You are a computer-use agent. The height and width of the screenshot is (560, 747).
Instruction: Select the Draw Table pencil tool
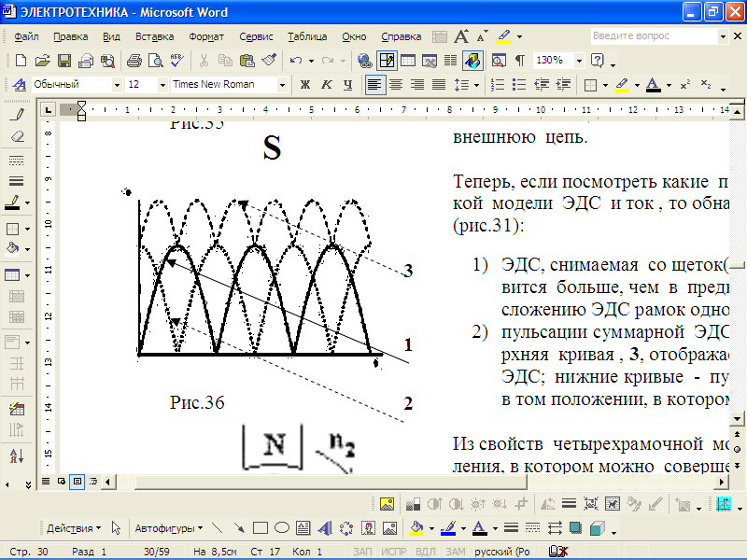[17, 114]
